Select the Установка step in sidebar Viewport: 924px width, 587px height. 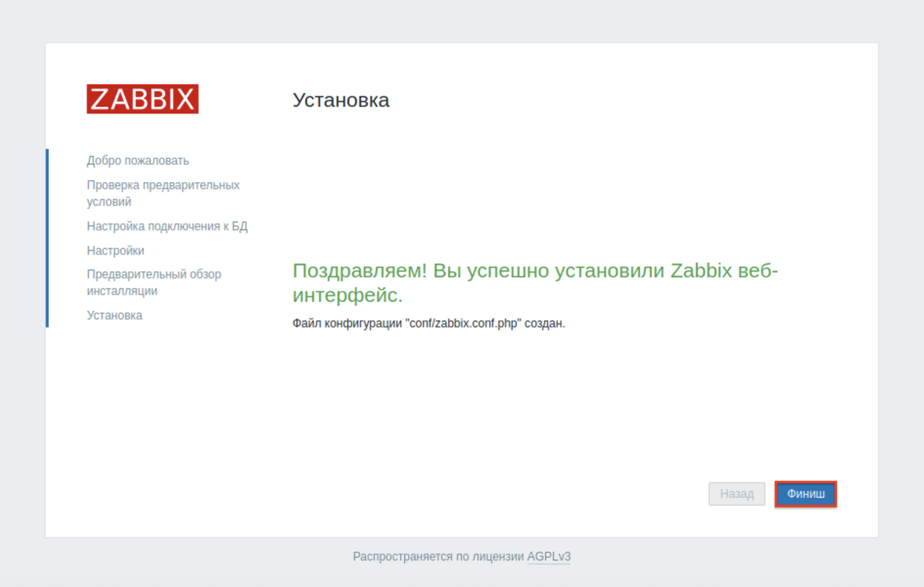click(x=114, y=315)
